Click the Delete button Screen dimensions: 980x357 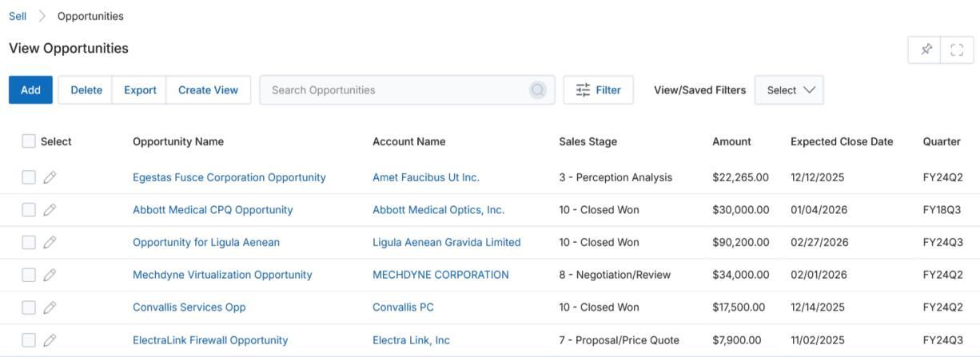pyautogui.click(x=86, y=90)
